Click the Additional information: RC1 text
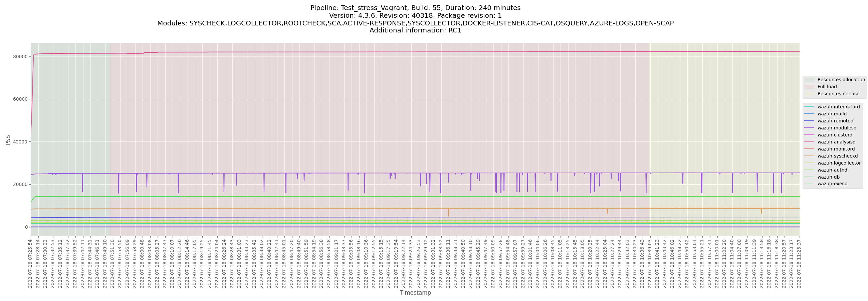This screenshot has height=301, width=868. (x=415, y=30)
